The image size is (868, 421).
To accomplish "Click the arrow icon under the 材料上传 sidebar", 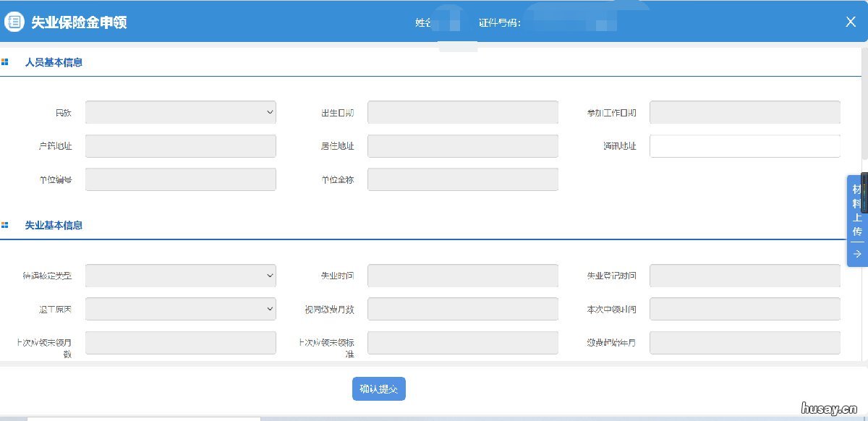I will (857, 255).
